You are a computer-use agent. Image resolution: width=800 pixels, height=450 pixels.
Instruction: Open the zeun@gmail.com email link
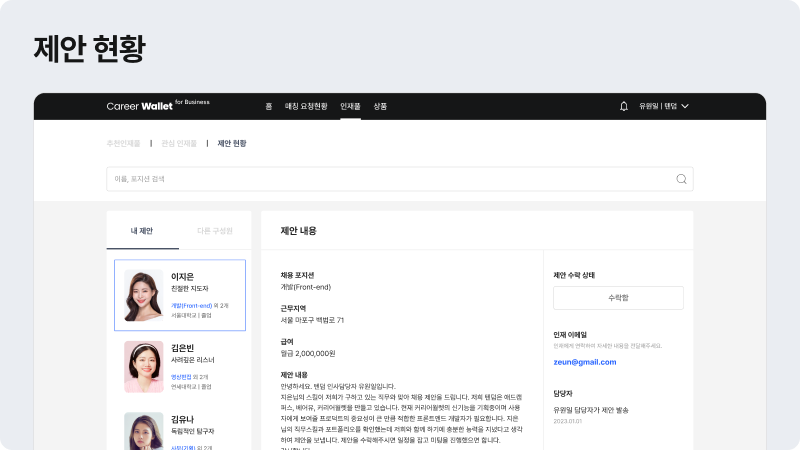pos(585,362)
